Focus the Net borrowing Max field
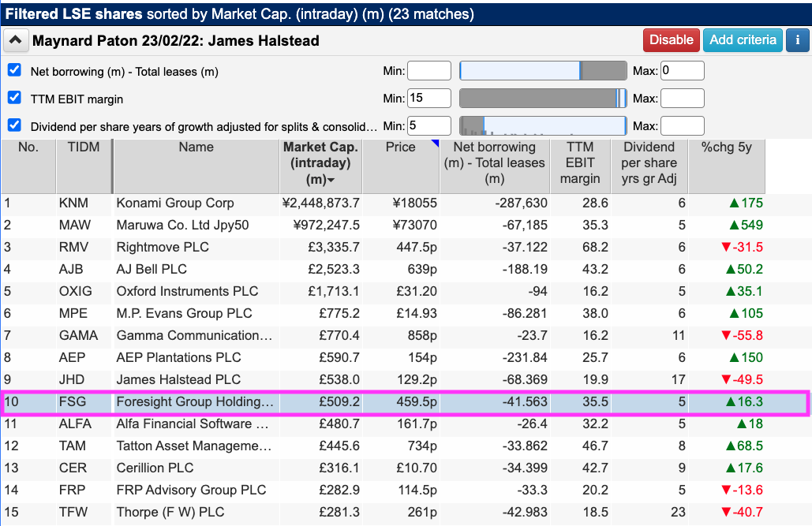This screenshot has height=526, width=812. 682,71
